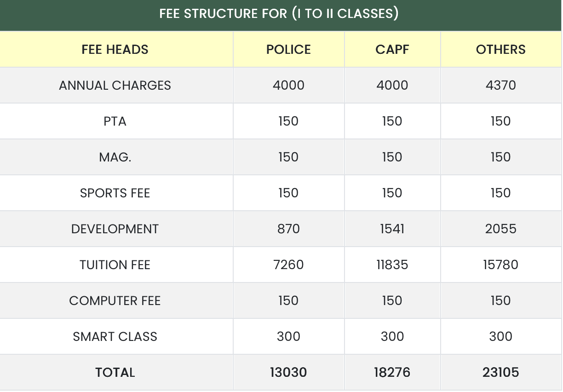Click the SPORTS FEE row label
The image size is (563, 392).
click(x=115, y=193)
